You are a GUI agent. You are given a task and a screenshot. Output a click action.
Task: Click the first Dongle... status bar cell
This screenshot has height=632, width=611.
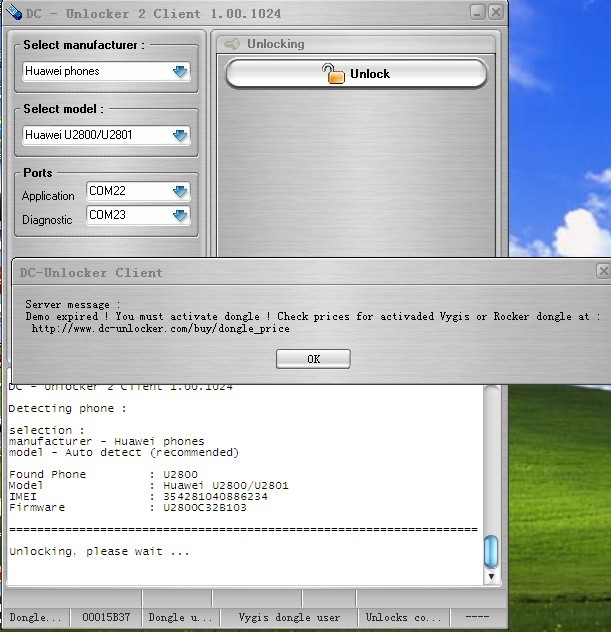click(x=35, y=618)
